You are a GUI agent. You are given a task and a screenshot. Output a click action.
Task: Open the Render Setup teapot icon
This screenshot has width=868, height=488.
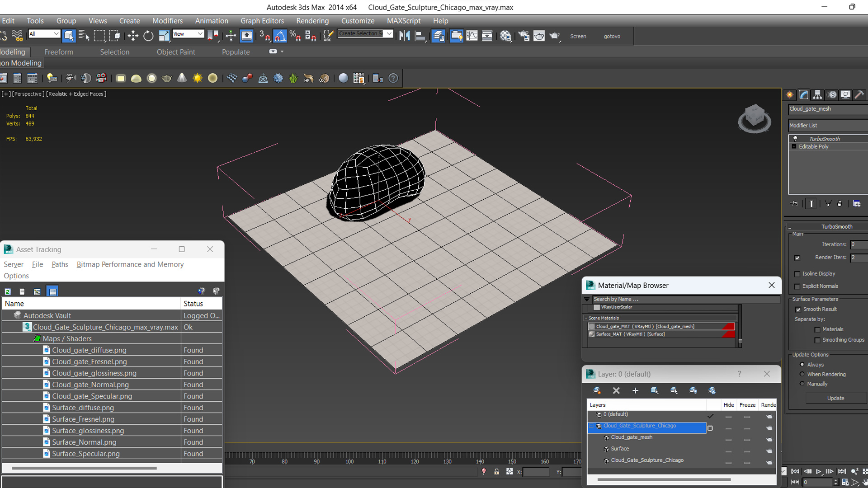tap(524, 36)
